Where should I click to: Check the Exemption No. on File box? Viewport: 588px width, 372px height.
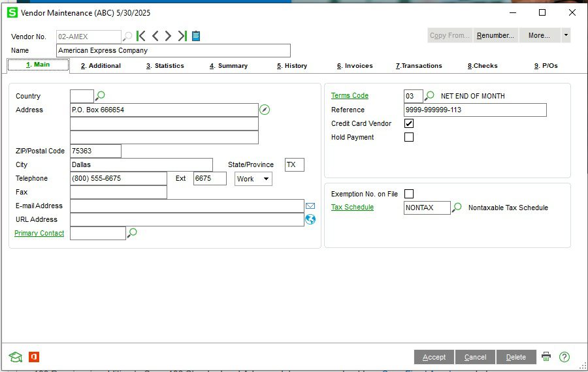click(x=409, y=194)
